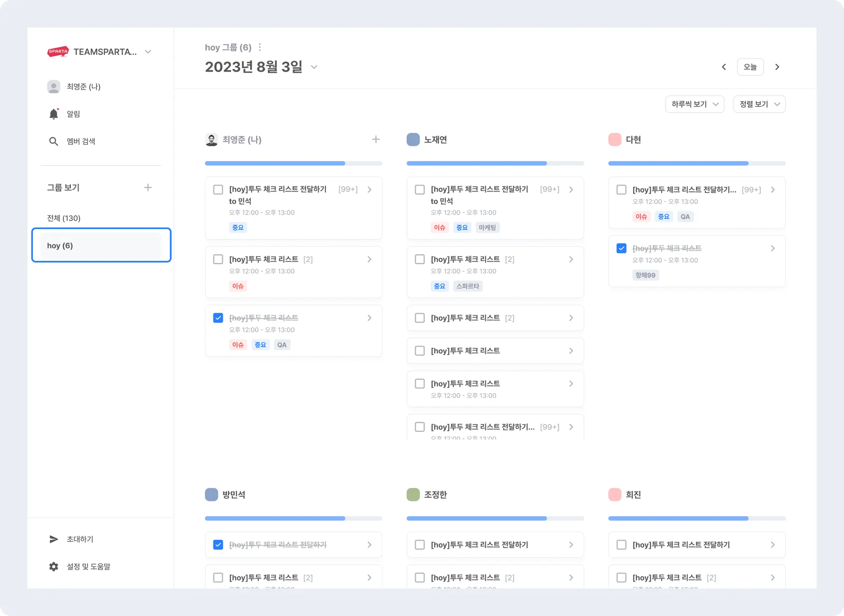Uncheck completed 전달하기 task under 방민석
The image size is (844, 616).
click(218, 545)
